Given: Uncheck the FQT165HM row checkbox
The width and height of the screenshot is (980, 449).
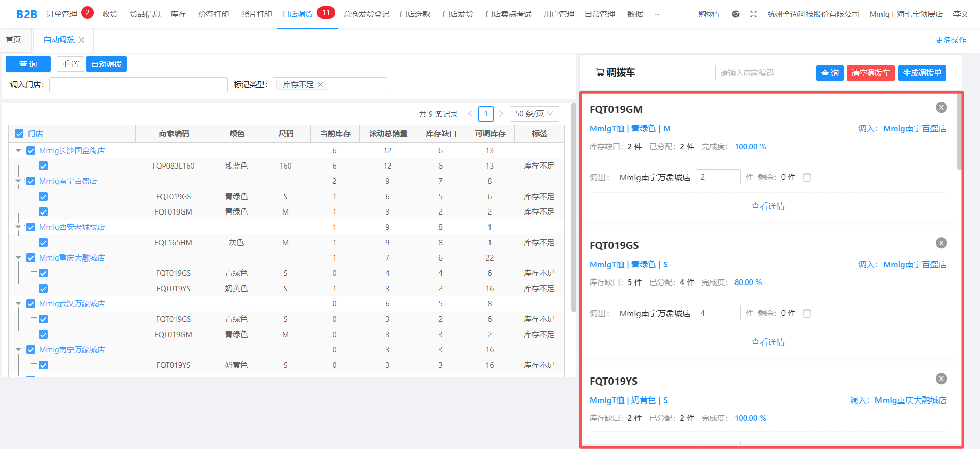Looking at the screenshot, I should (43, 243).
